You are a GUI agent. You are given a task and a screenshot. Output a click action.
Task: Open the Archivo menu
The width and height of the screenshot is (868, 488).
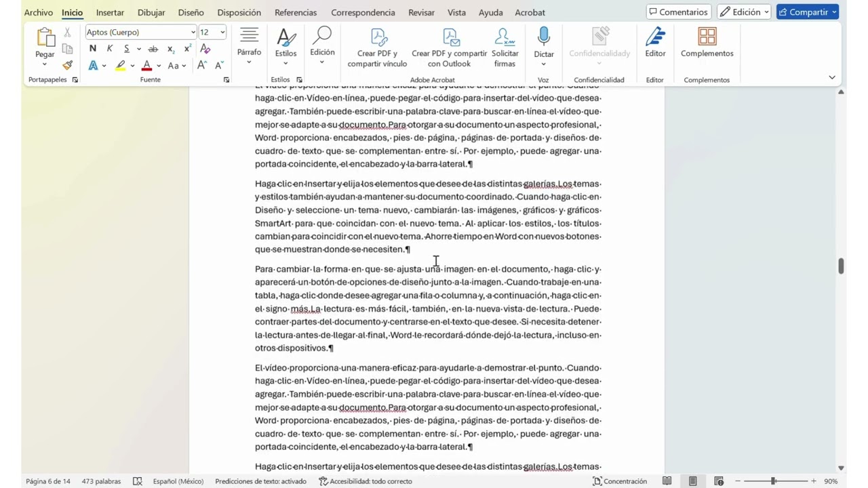(x=38, y=12)
